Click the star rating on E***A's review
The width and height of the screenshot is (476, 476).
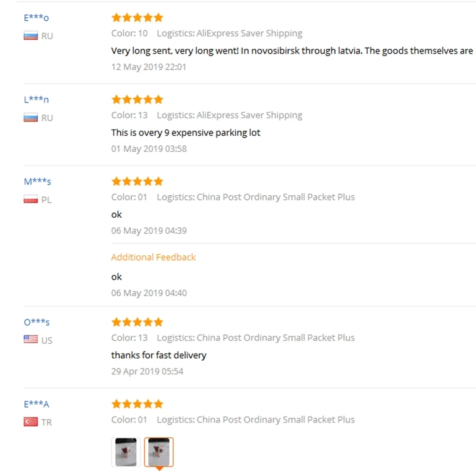pyautogui.click(x=137, y=404)
